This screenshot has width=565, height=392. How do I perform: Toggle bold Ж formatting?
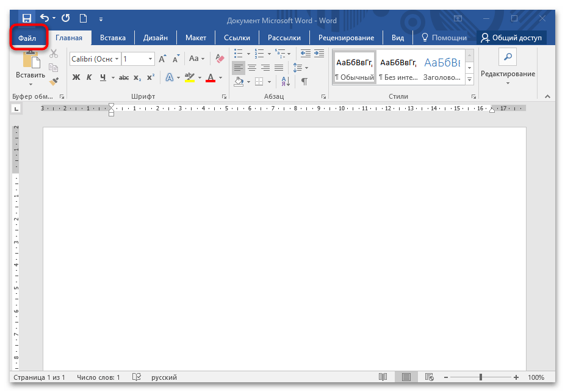coord(76,77)
